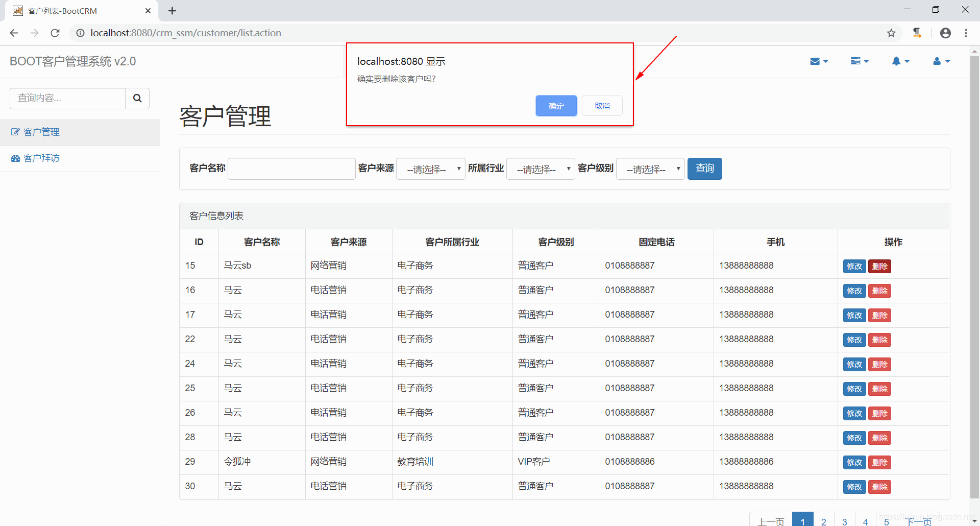Click the sidebar search magnifier button
Image resolution: width=980 pixels, height=526 pixels.
137,98
